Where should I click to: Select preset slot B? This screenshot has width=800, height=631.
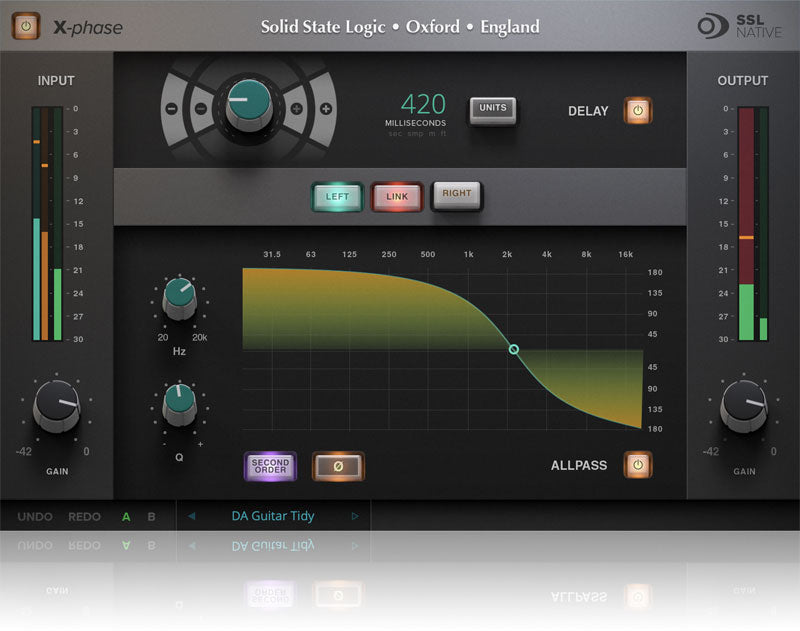(152, 517)
